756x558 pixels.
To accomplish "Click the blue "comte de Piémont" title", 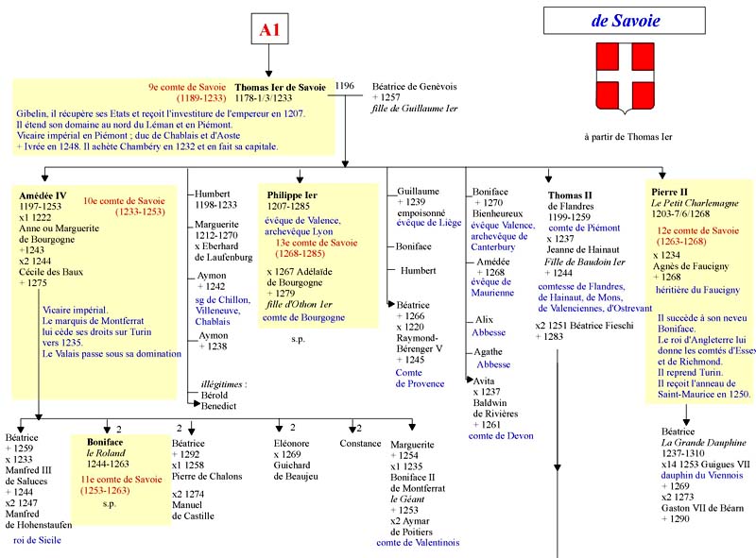I will 584,228.
